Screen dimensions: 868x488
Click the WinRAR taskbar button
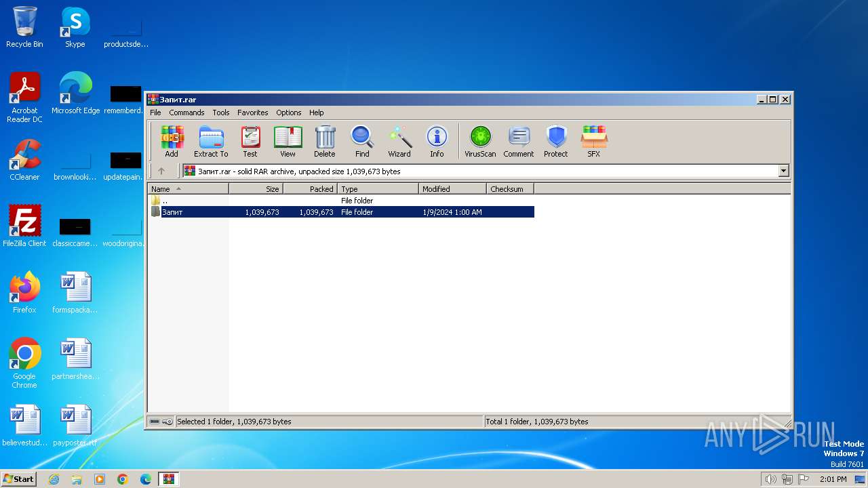(169, 479)
